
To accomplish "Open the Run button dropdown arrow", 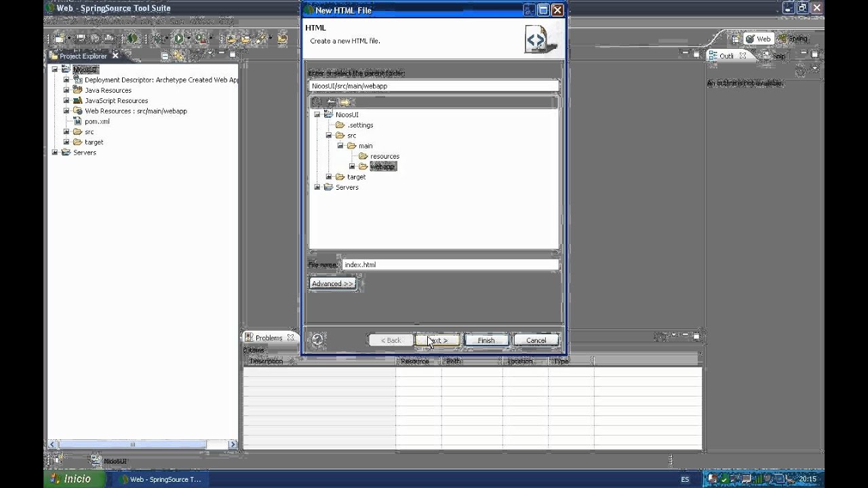I will (x=189, y=38).
